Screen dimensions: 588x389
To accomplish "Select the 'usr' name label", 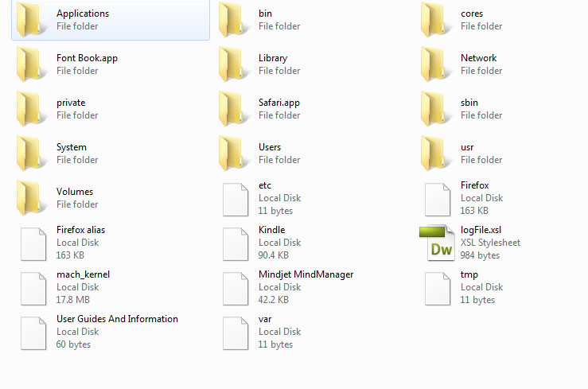I will [467, 148].
